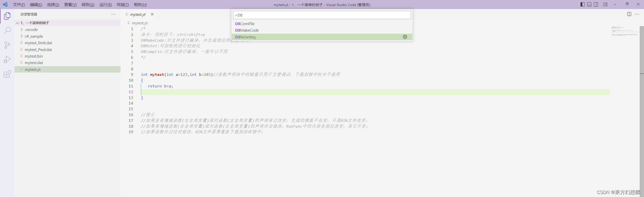Open the 帮助(H) menu
Image resolution: width=644 pixels, height=197 pixels.
point(140,5)
